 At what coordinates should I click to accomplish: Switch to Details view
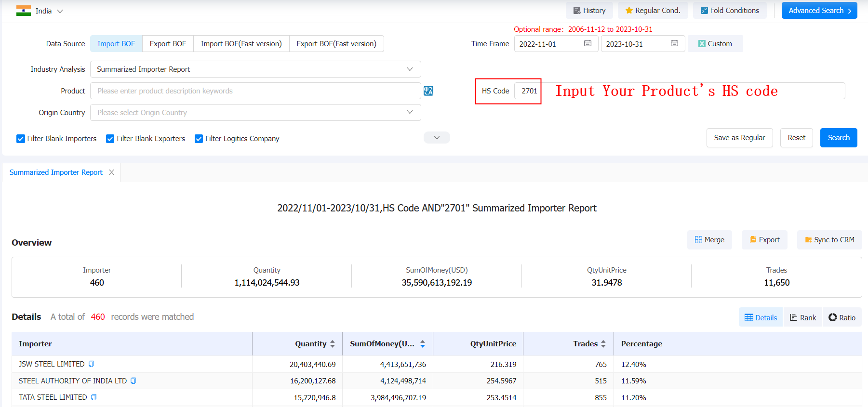(x=761, y=317)
